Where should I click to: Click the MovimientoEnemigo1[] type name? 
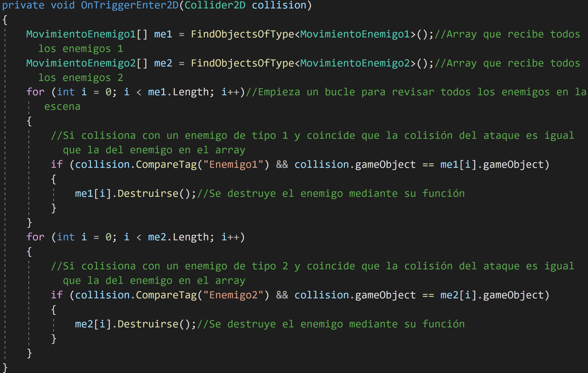81,34
